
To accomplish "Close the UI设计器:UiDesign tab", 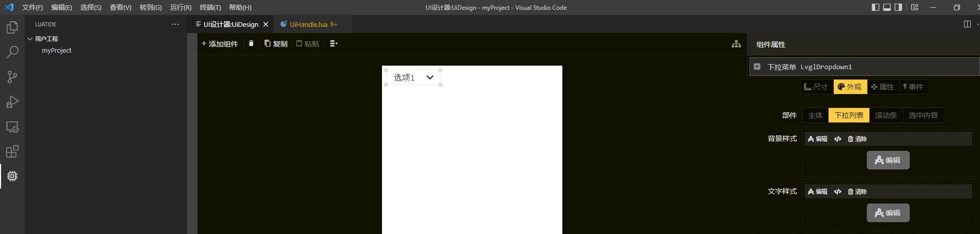I will 266,24.
